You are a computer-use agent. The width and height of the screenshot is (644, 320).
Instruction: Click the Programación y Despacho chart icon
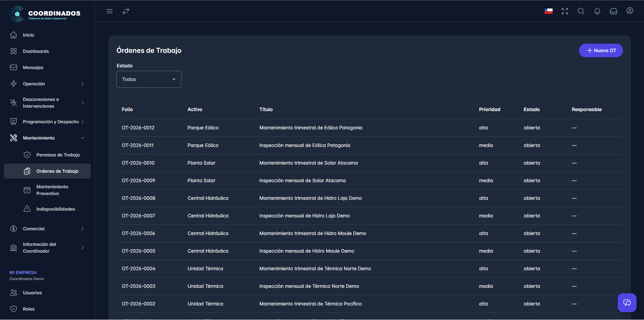pyautogui.click(x=14, y=122)
